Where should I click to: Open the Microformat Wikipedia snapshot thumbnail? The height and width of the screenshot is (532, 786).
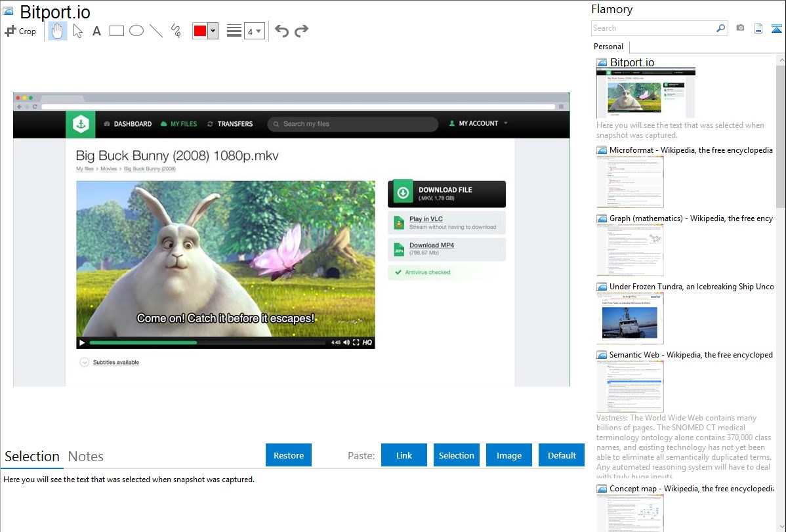click(x=630, y=182)
